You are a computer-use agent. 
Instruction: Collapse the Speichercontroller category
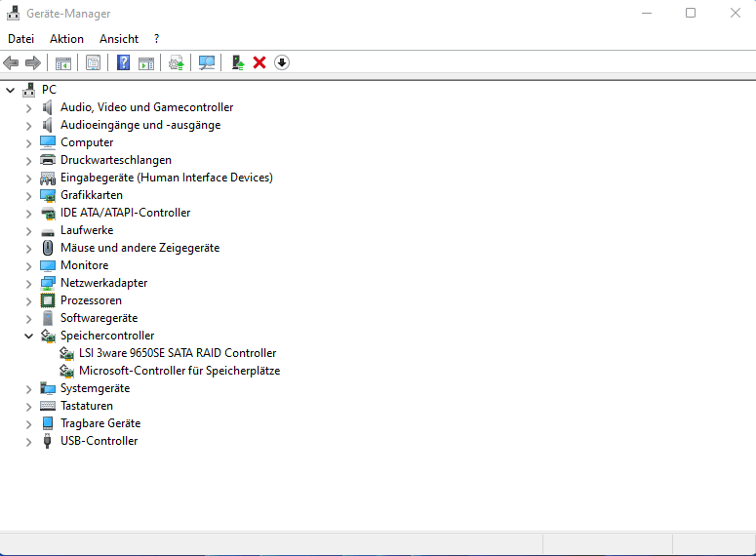(x=28, y=336)
